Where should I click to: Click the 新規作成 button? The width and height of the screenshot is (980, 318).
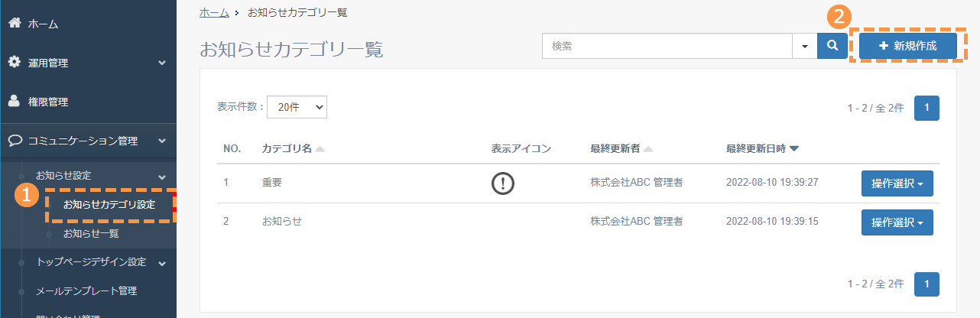pos(907,46)
